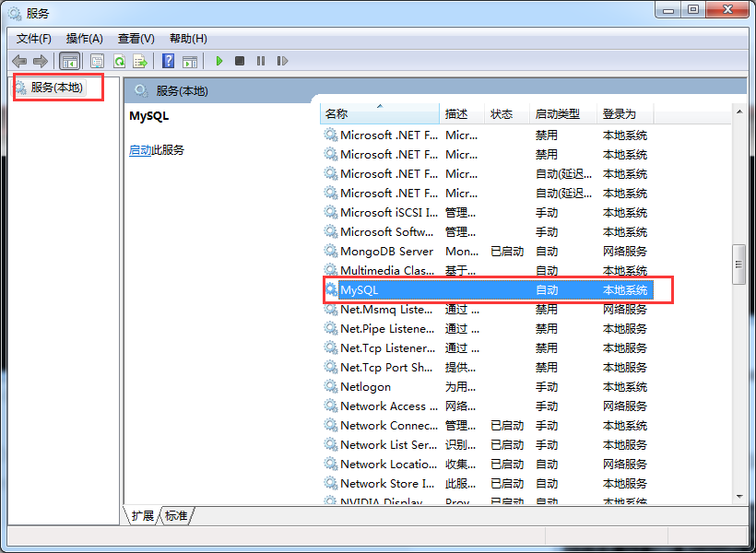The width and height of the screenshot is (756, 553).
Task: Click the MySQL heading in details pane
Action: click(149, 116)
